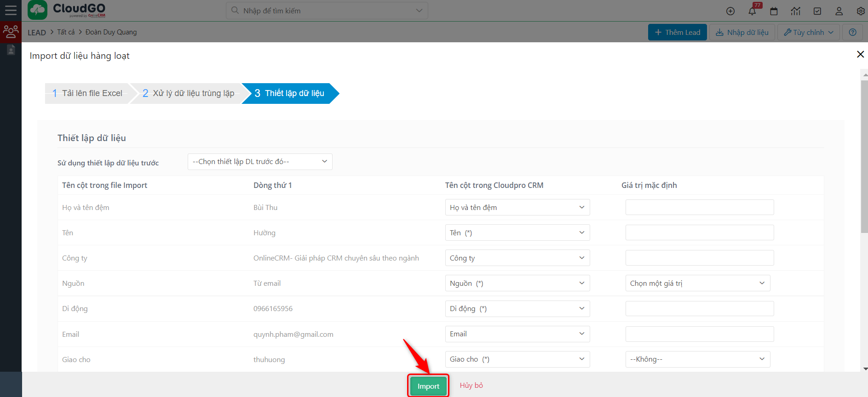868x397 pixels.
Task: Open the Nguồn default value dropdown
Action: tap(697, 284)
